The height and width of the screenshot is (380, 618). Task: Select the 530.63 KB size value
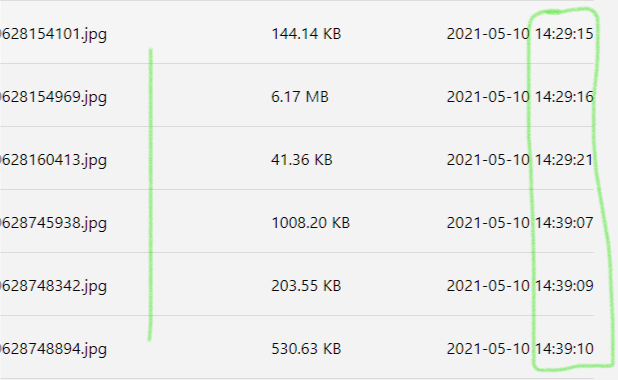[306, 349]
